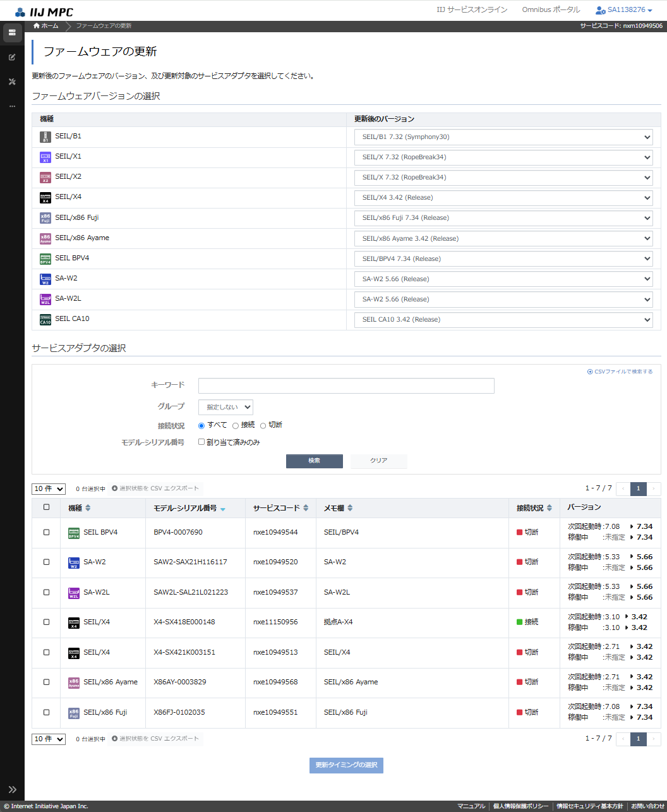Check the SA-W2L adapter row
The height and width of the screenshot is (812, 667).
point(46,592)
